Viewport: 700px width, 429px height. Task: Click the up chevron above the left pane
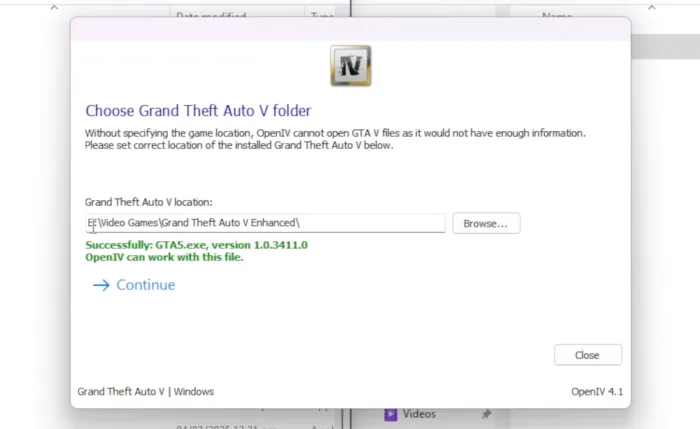[x=52, y=6]
